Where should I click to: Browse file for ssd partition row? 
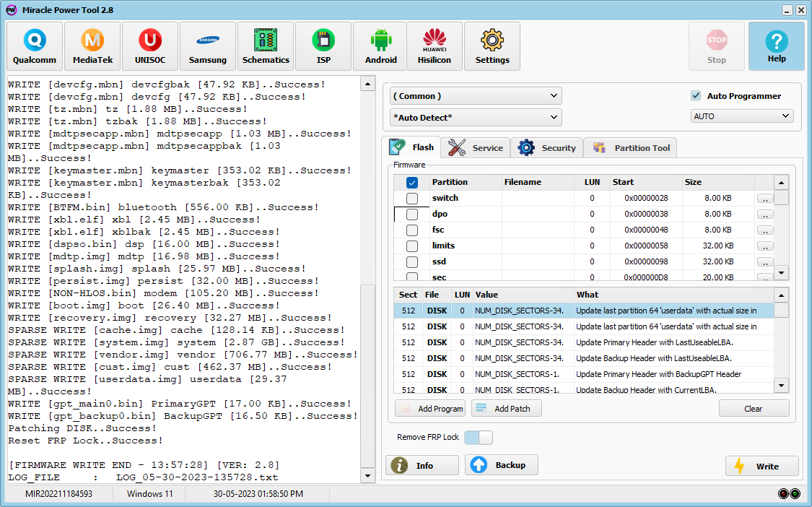click(765, 262)
